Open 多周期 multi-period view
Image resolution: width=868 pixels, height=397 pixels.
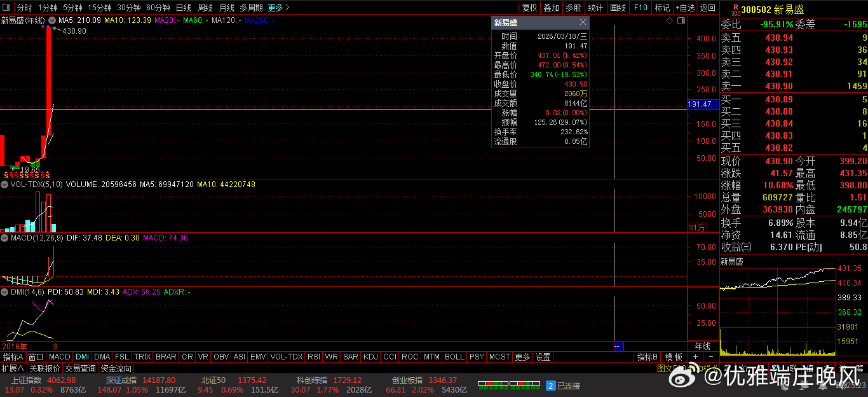coord(251,8)
